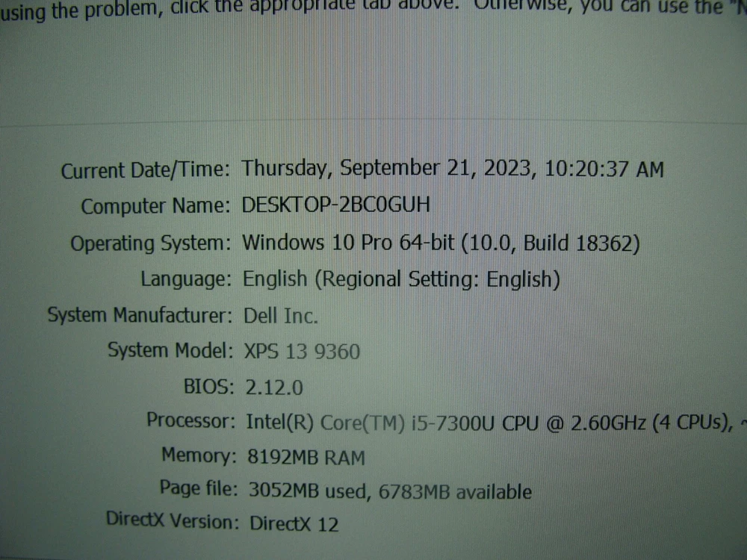
Task: Click the Dell Inc. manufacturer value
Action: [281, 315]
